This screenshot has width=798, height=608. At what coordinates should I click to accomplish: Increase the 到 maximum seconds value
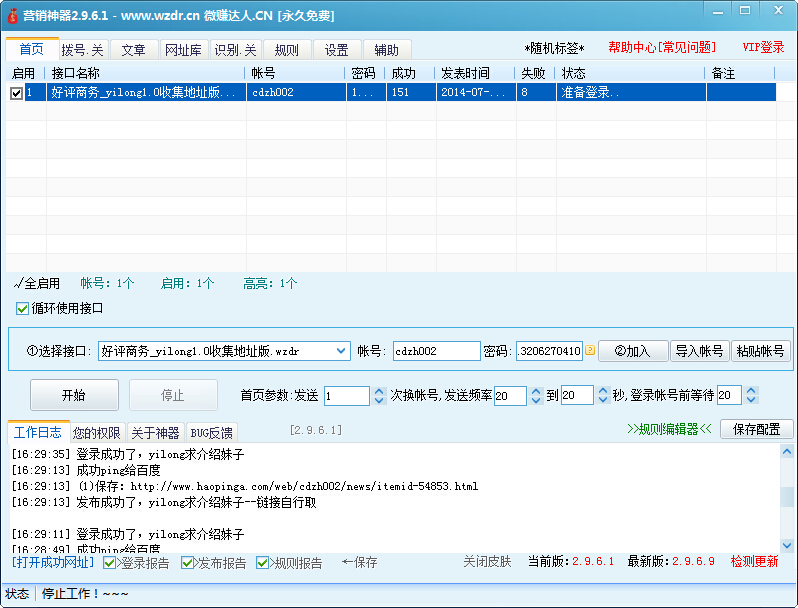[x=603, y=391]
